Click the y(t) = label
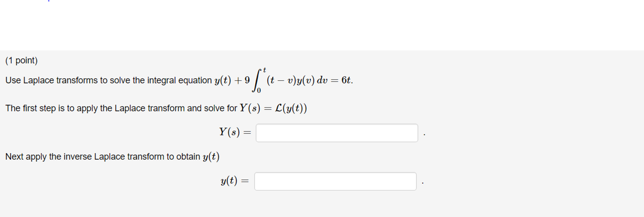Image resolution: width=644 pixels, height=217 pixels. (x=234, y=181)
